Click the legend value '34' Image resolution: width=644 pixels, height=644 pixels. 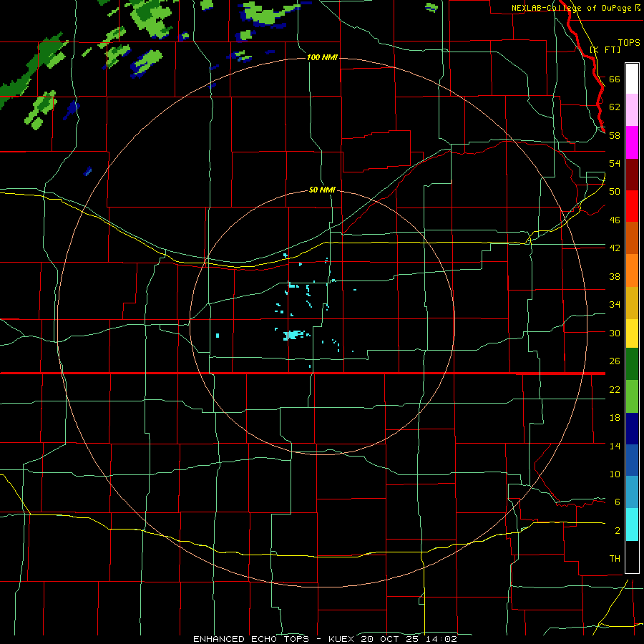tap(615, 304)
